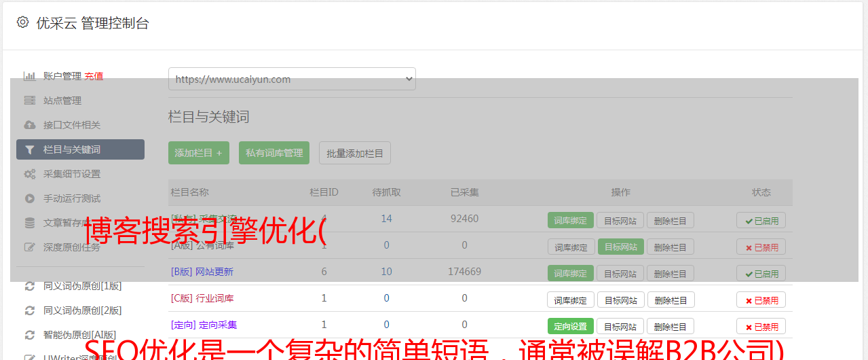This screenshot has height=360, width=868.
Task: Click the refresh icon for 智能伪原创[AI版]
Action: (x=29, y=335)
